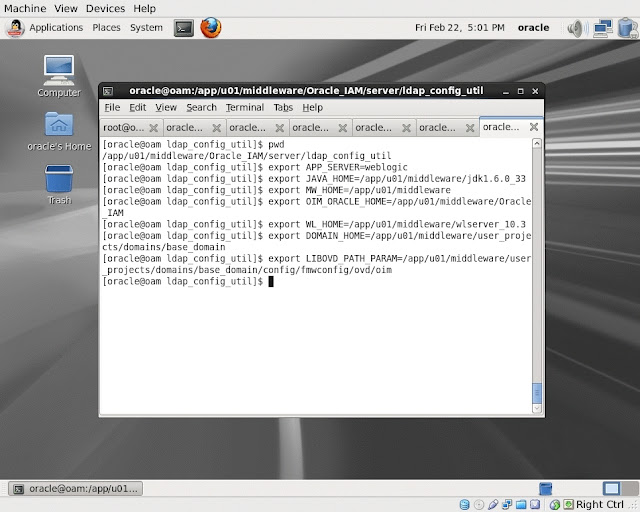Expand the GNOME System menu

(x=146, y=28)
